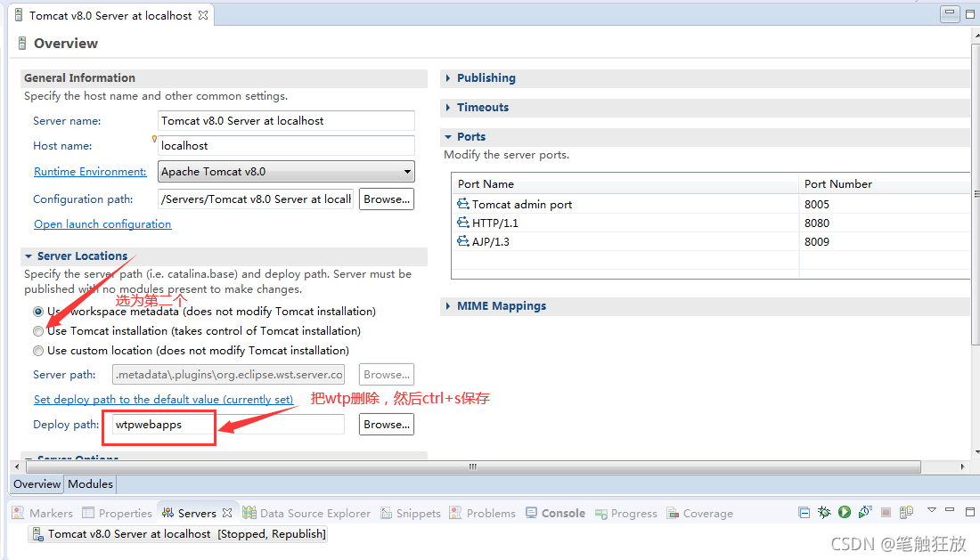Viewport: 980px width, 560px height.
Task: Switch to the Overview editor tab
Action: pos(37,483)
